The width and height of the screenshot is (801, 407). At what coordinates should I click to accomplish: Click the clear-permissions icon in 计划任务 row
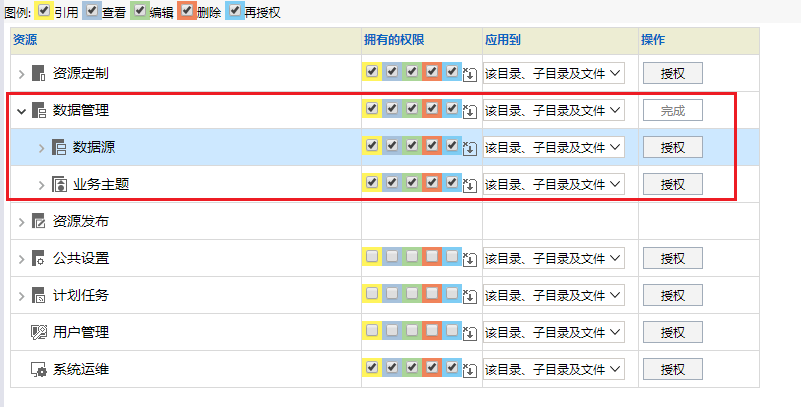point(470,297)
